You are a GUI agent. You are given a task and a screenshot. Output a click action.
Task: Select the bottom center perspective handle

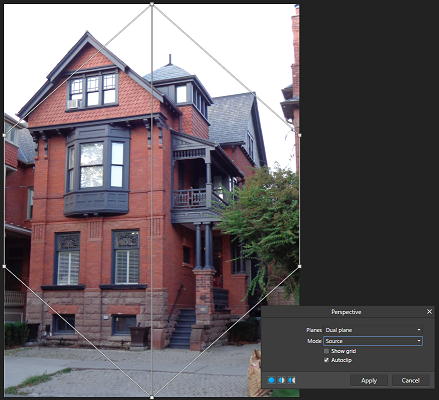152,397
